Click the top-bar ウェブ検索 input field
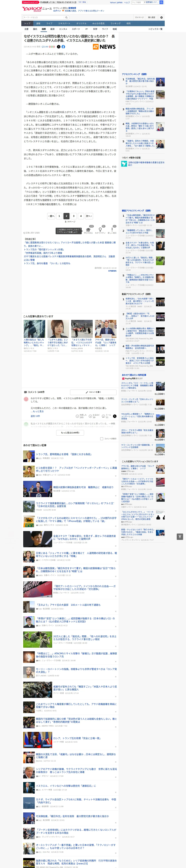The width and height of the screenshot is (186, 868). (x=145, y=2)
